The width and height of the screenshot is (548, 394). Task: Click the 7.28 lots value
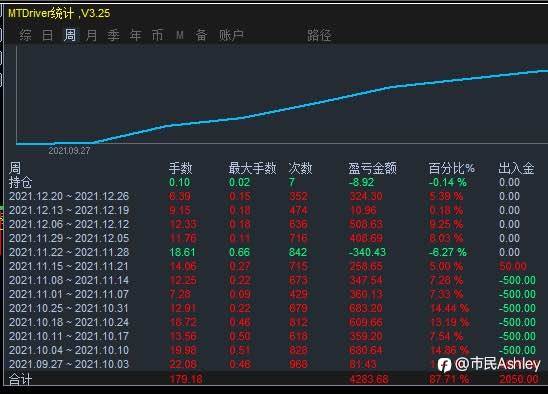[x=180, y=294]
